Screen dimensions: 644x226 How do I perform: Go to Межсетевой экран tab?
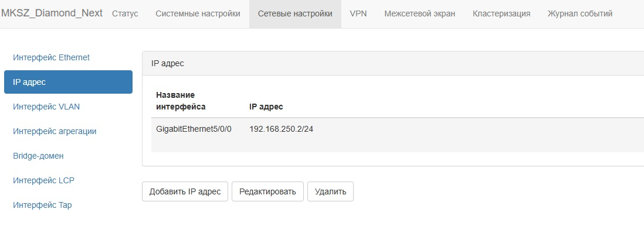point(420,13)
